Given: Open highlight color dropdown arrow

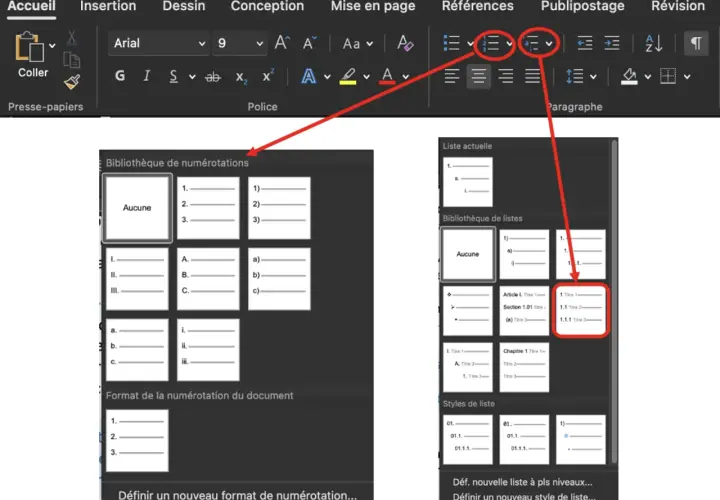Looking at the screenshot, I should [x=366, y=77].
